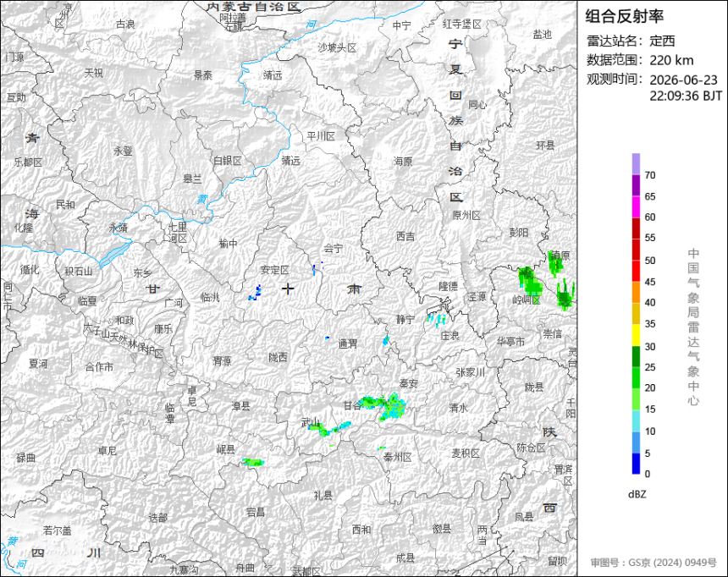Click the 礼县 county label

pyautogui.click(x=323, y=495)
